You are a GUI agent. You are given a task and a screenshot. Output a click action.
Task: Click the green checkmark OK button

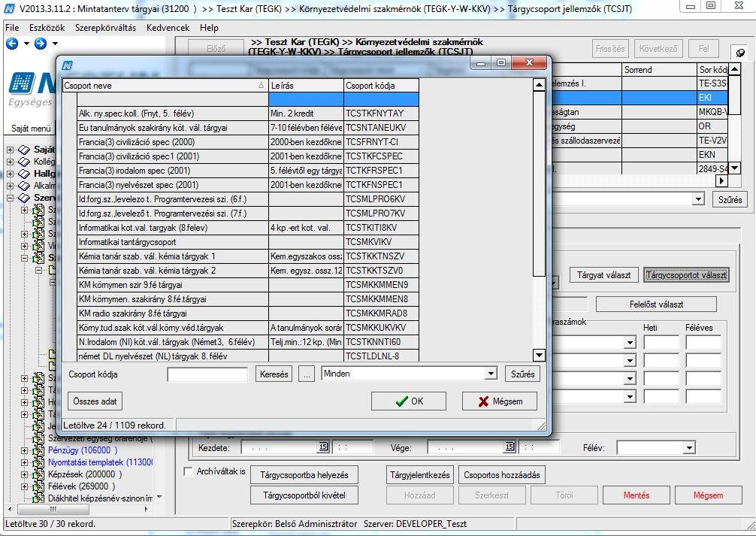tap(408, 401)
